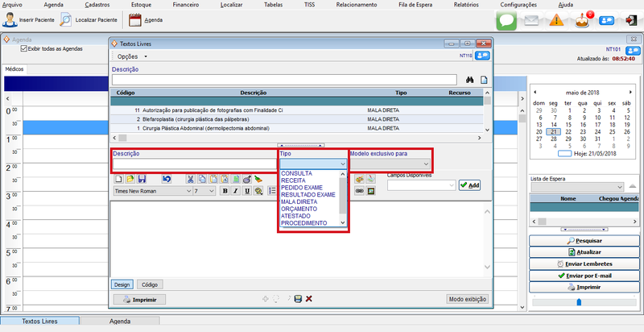Click the red X delete icon
644x332 pixels.
309,299
